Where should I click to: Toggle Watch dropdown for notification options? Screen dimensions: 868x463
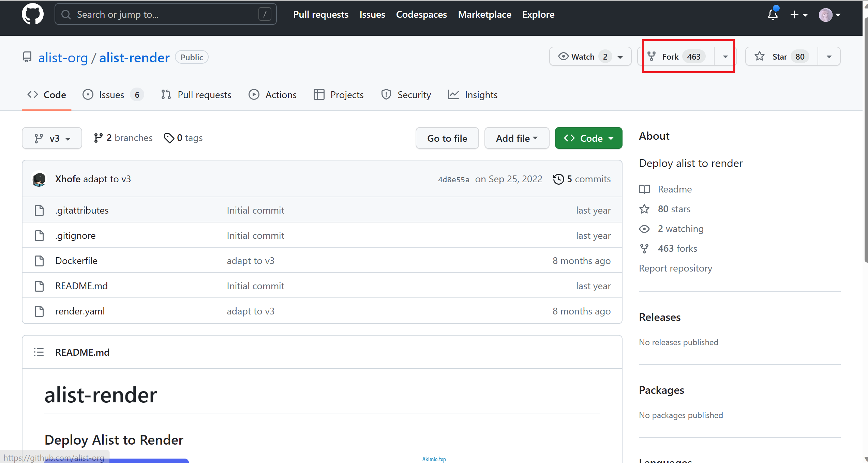[620, 57]
